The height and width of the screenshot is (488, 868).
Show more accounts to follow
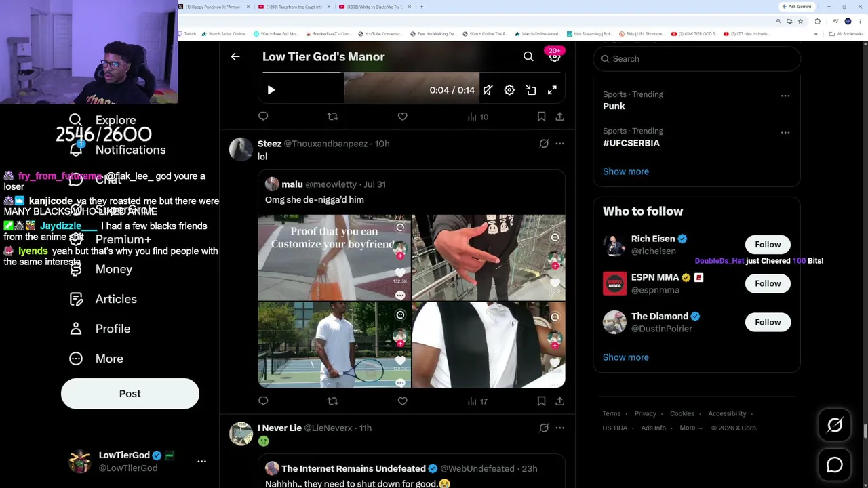click(625, 357)
